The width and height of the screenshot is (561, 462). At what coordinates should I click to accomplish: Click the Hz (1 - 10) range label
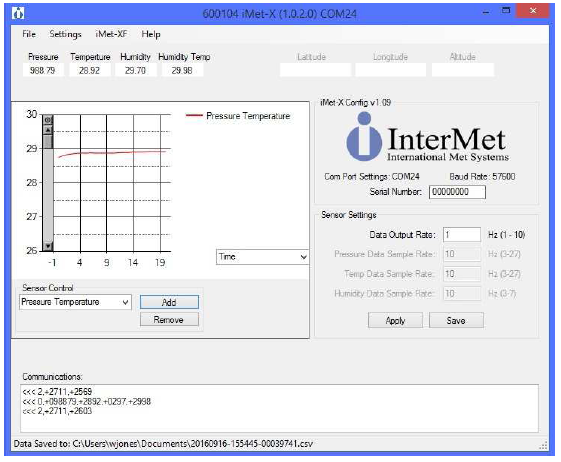coord(506,235)
